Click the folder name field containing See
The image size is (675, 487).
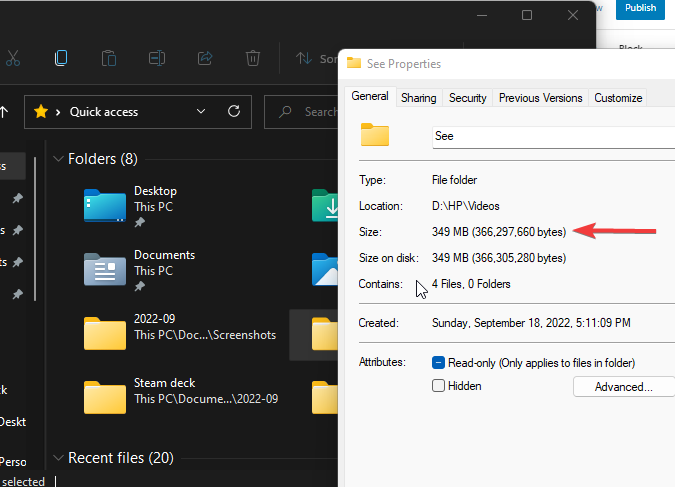tap(553, 137)
